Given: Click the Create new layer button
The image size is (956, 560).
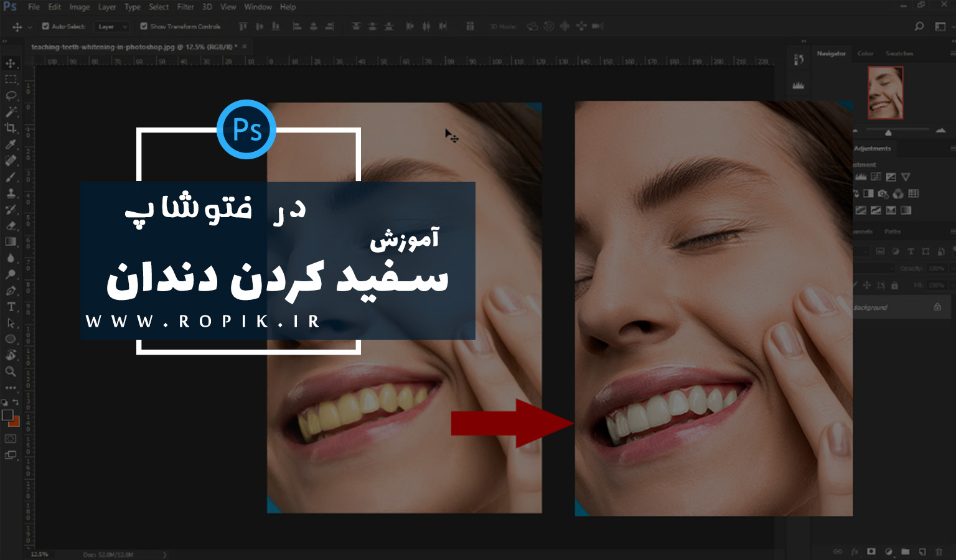Looking at the screenshot, I should point(922,551).
